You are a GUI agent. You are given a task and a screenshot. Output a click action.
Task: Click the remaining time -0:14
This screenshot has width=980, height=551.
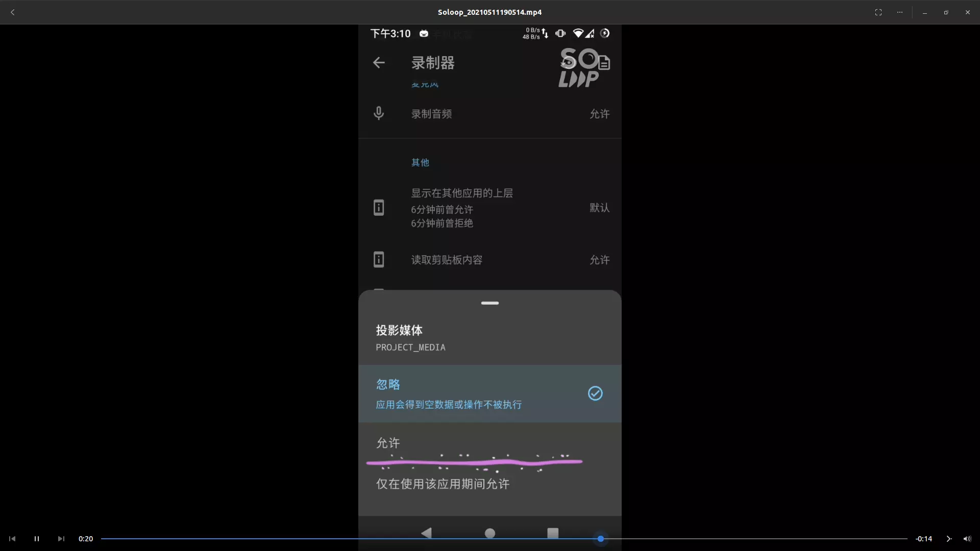pos(923,539)
